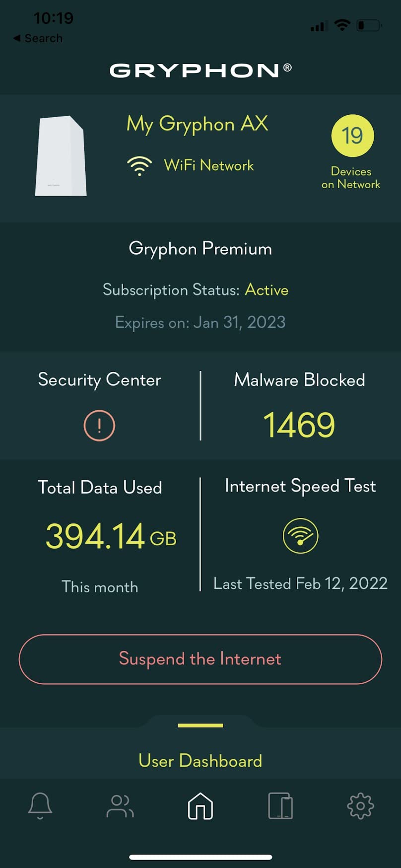Select the Home tab in bottom navigation

click(200, 806)
